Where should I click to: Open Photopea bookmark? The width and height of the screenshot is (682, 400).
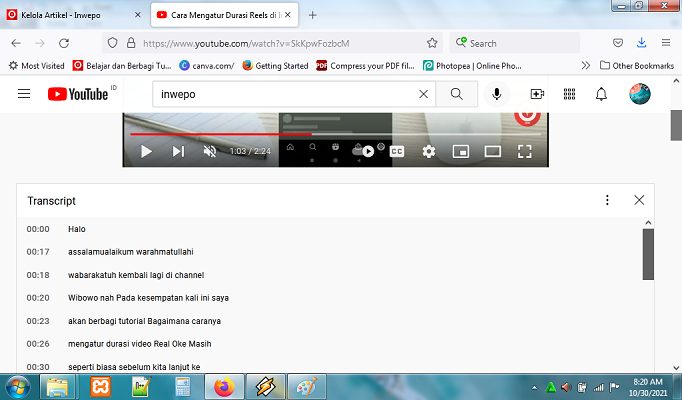(x=472, y=66)
